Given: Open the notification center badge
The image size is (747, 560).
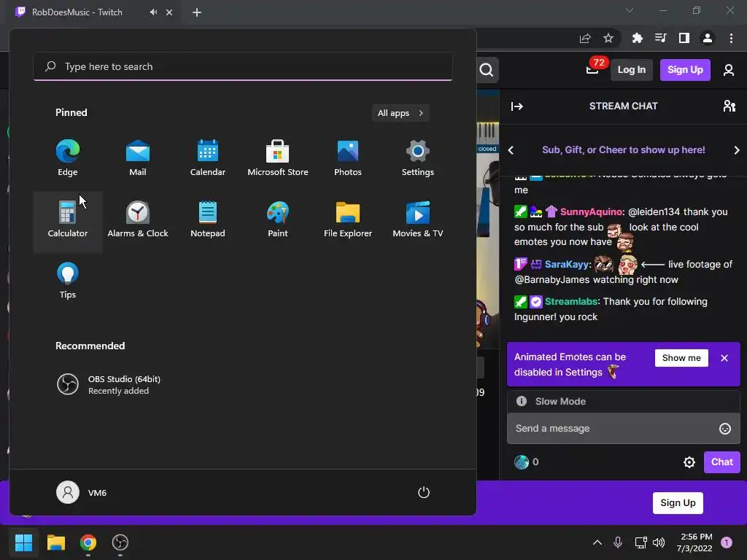Looking at the screenshot, I should click(x=726, y=542).
